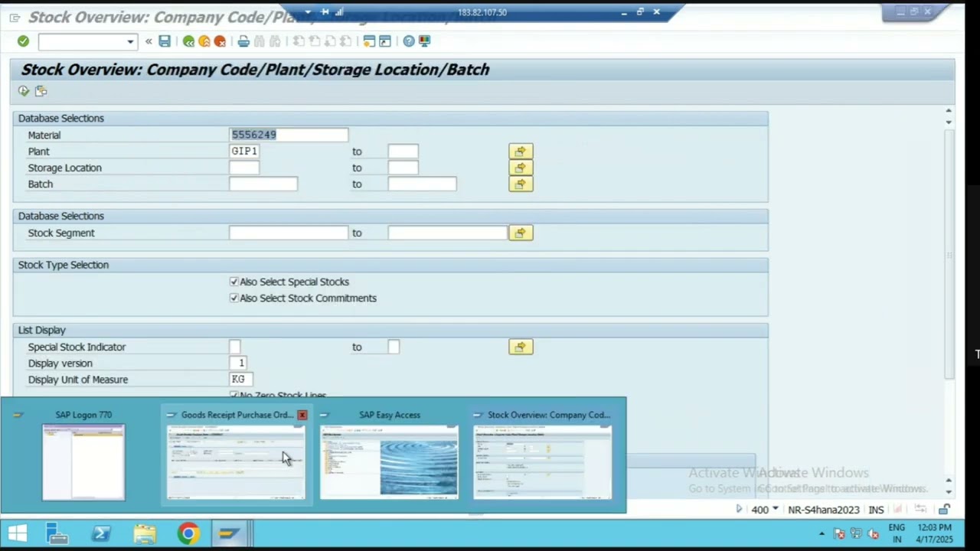Screen dimensions: 980x551
Task: Click the scroll up arrow on right
Action: coord(949,112)
